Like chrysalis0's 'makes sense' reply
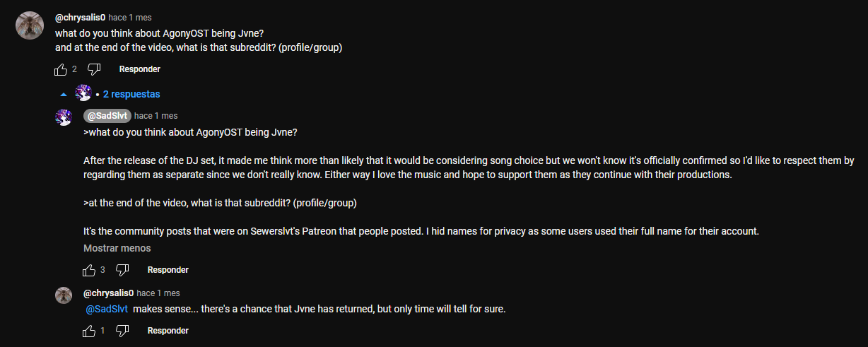The height and width of the screenshot is (347, 868). pyautogui.click(x=89, y=331)
